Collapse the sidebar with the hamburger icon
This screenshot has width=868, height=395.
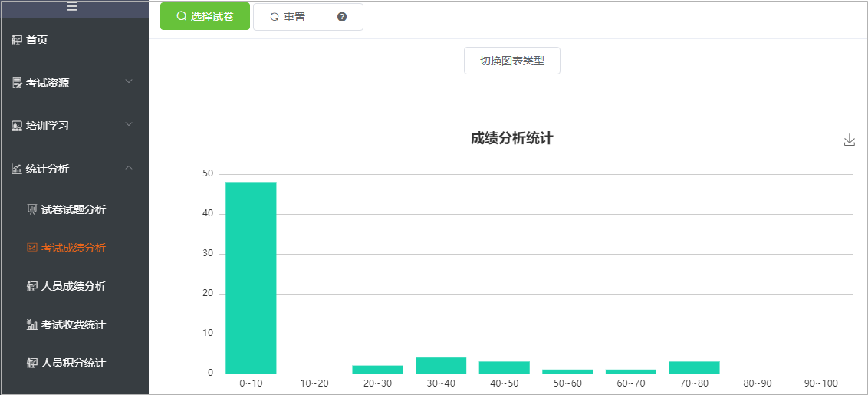(72, 7)
